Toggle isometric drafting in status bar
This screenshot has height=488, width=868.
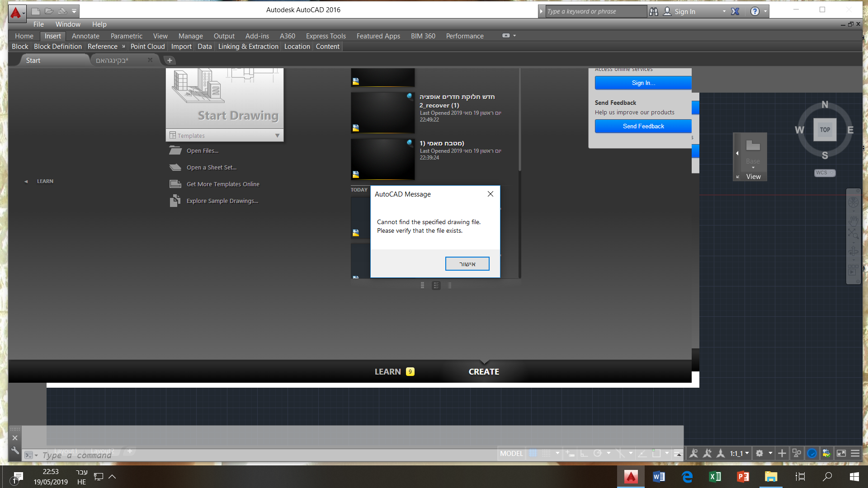point(620,453)
